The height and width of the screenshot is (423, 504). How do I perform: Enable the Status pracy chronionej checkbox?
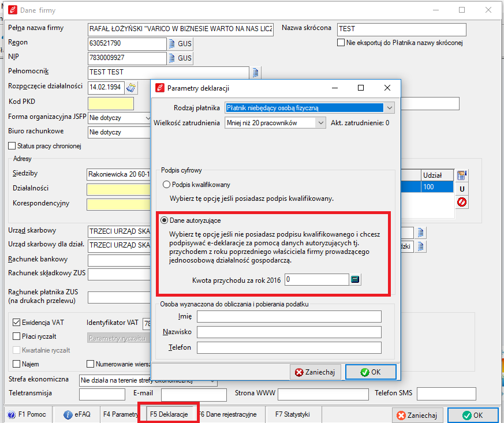12,146
